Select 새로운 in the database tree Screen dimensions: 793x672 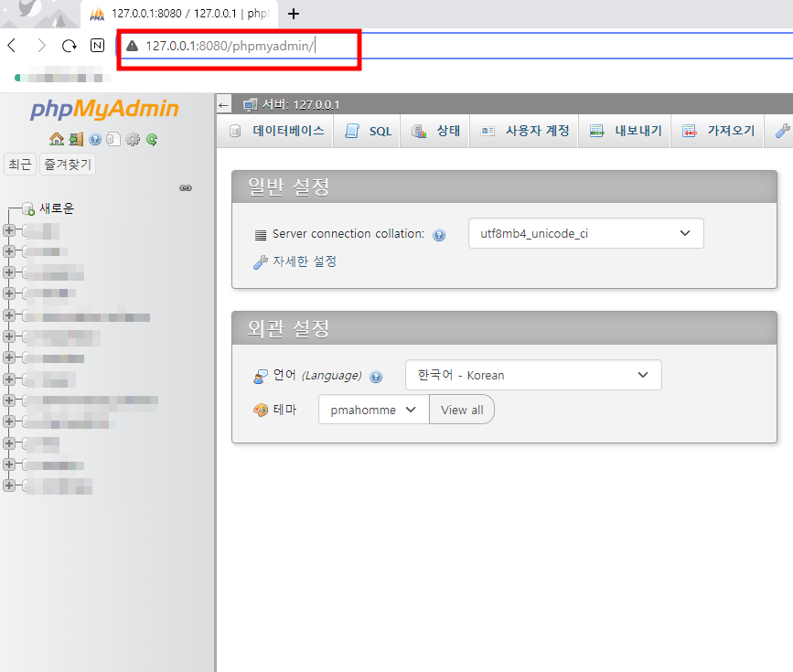click(x=57, y=208)
